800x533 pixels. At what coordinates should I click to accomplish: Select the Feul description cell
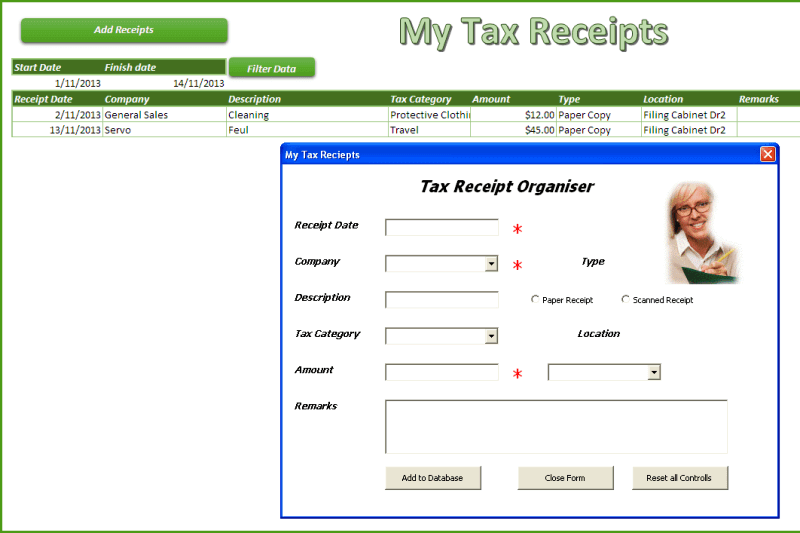[307, 130]
